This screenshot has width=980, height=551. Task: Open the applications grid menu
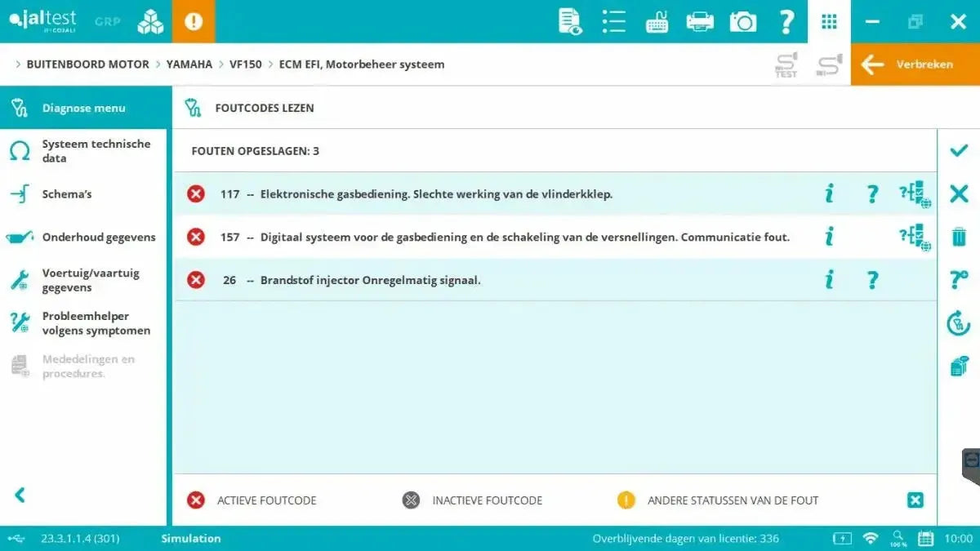(x=829, y=21)
